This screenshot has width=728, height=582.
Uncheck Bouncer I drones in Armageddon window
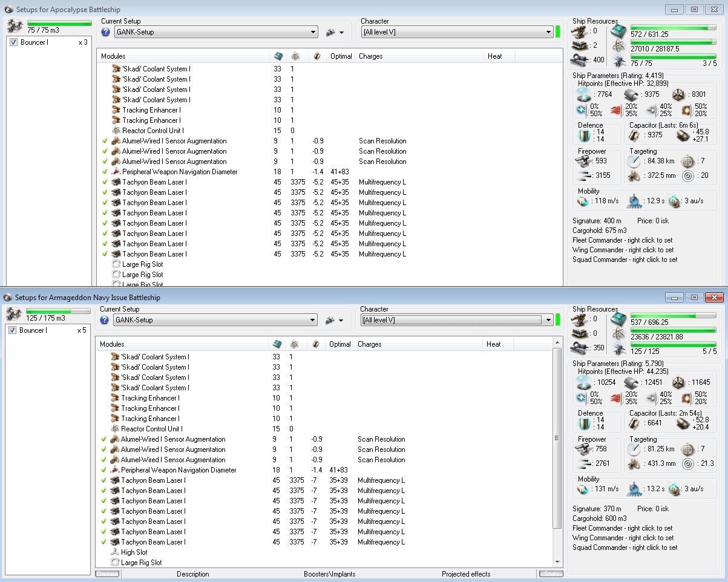coord(12,330)
